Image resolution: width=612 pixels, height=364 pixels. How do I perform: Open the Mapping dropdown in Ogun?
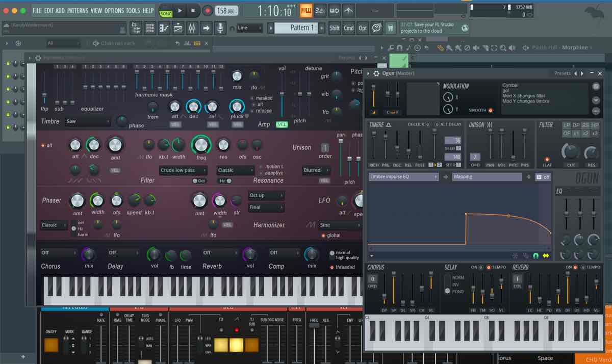click(488, 177)
